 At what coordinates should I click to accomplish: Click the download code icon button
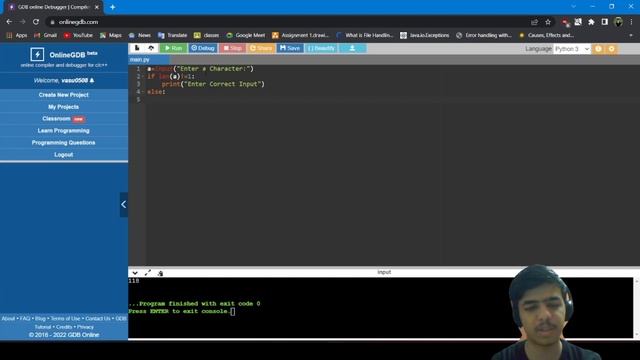(352, 48)
